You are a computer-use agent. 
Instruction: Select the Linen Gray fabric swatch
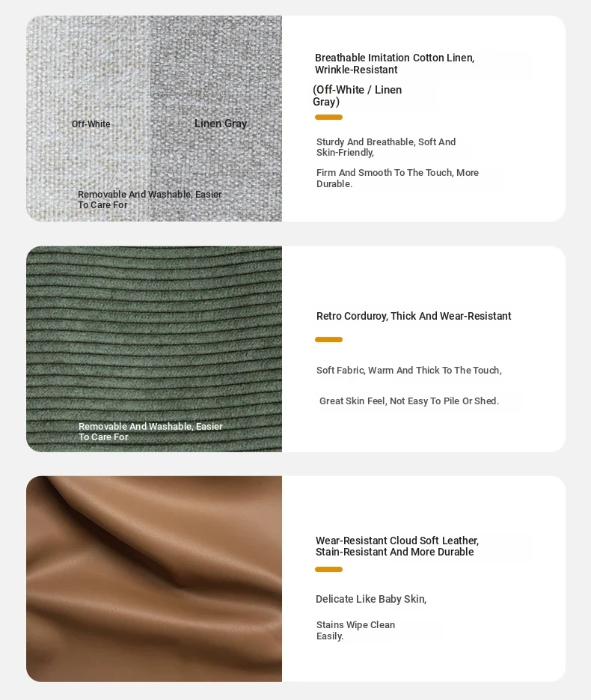pyautogui.click(x=216, y=118)
